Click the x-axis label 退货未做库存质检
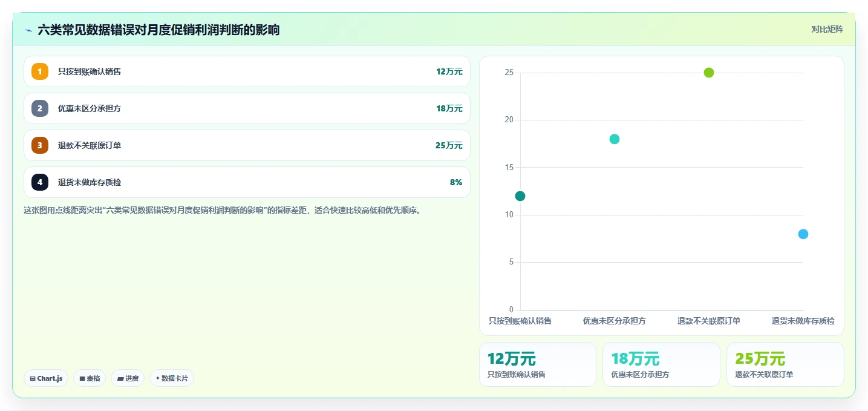Screen dimensions: 868x411 tap(803, 321)
